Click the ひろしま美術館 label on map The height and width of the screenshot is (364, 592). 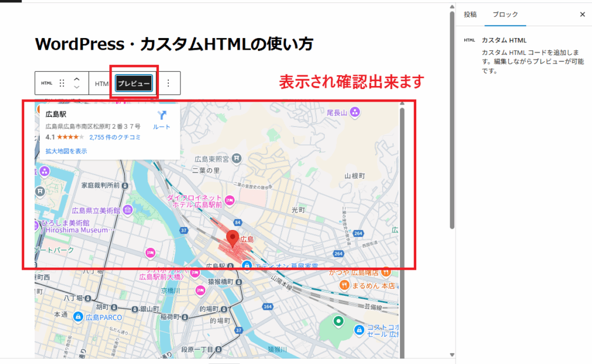point(65,222)
